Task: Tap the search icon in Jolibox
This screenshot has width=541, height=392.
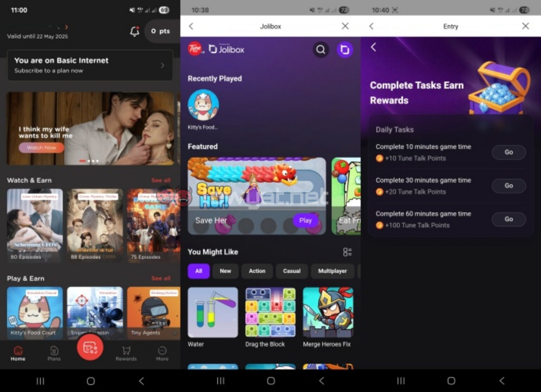Action: click(321, 50)
